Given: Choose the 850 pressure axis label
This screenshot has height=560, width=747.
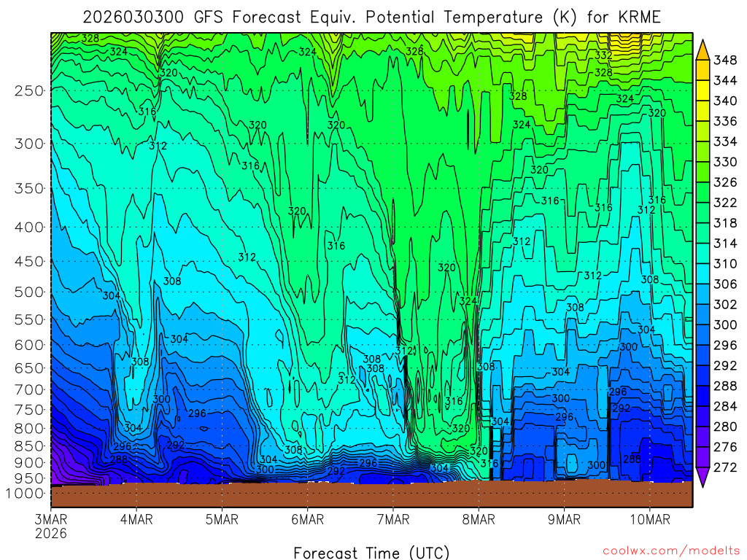Looking at the screenshot, I should 29,446.
